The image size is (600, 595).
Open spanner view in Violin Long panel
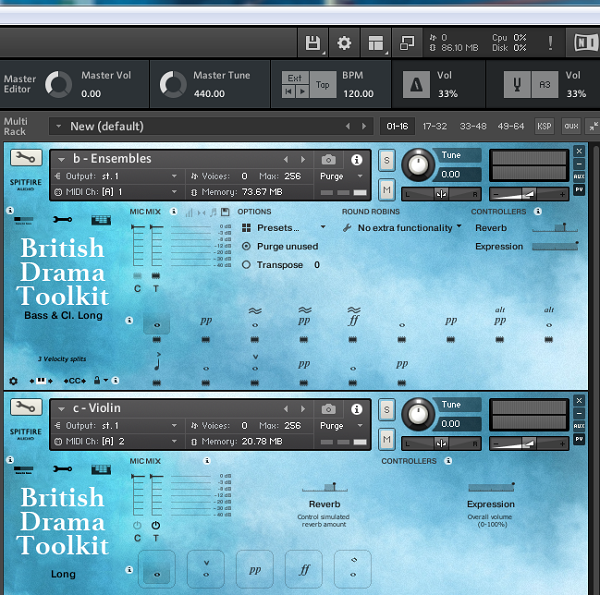(62, 469)
